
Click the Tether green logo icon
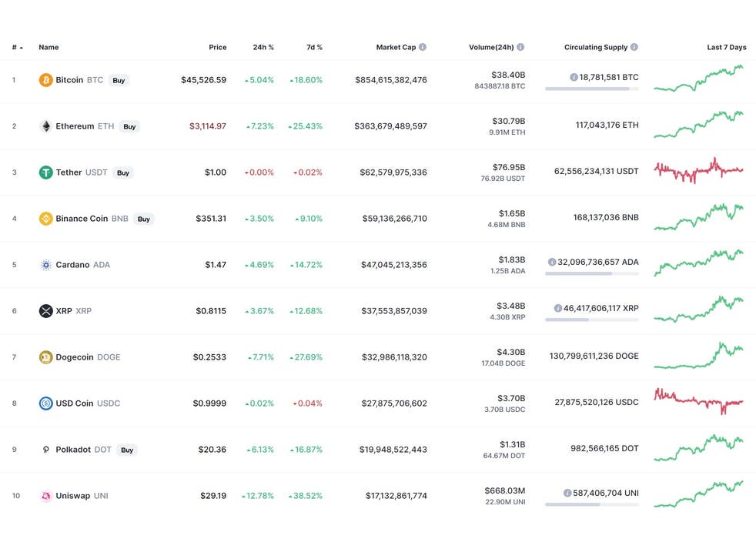[x=45, y=172]
